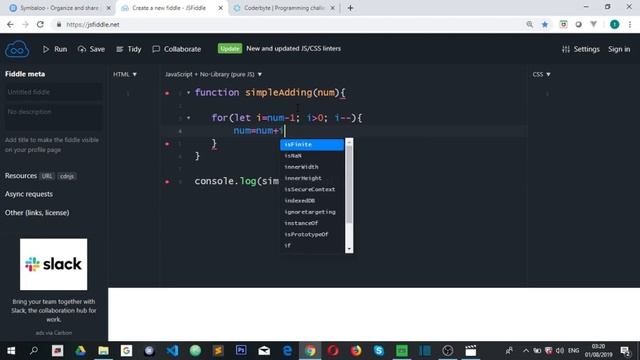This screenshot has width=640, height=360.
Task: Click the zoom magnifier icon in address bar
Action: point(529,24)
